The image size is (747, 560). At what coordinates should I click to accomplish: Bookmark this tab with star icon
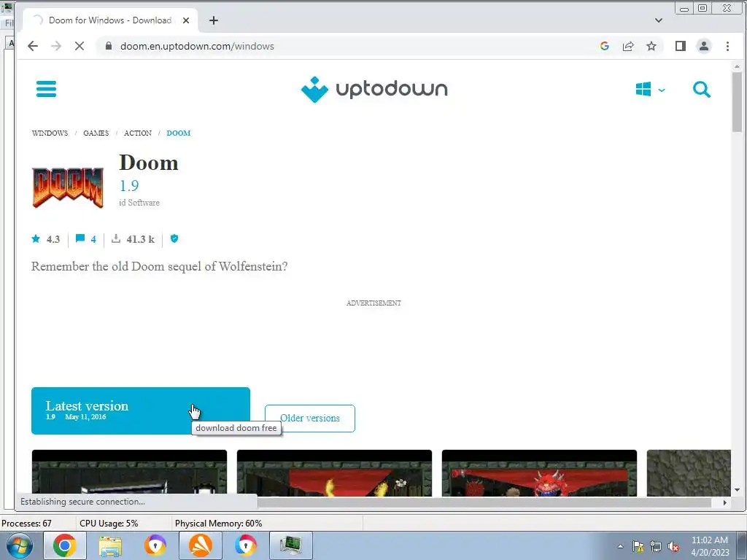coord(651,46)
